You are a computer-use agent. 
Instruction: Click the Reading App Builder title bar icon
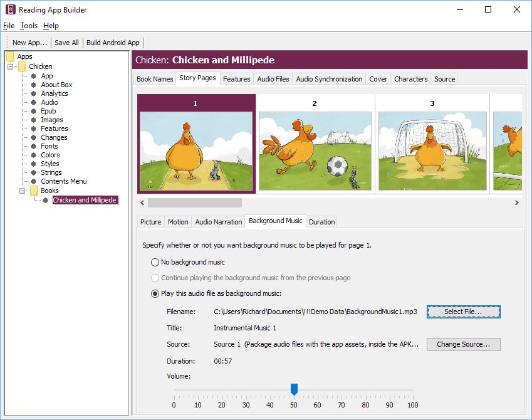[x=10, y=9]
